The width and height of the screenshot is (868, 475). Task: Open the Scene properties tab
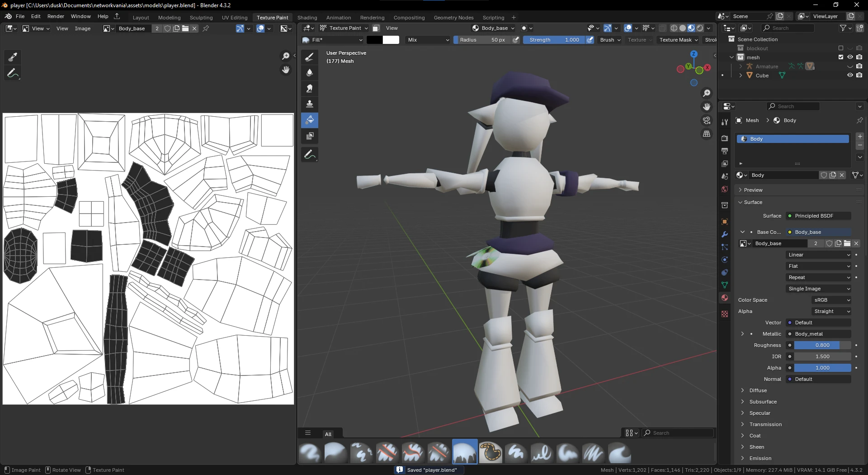[x=725, y=176]
